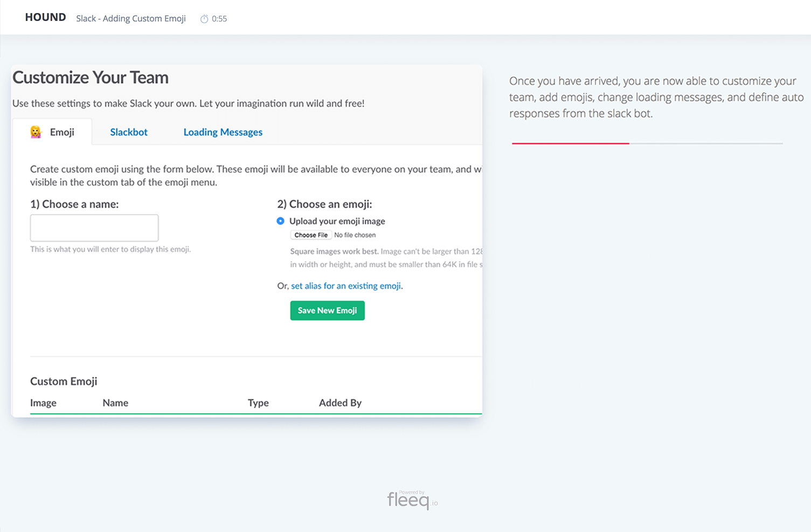
Task: Click the Image column header
Action: coord(43,403)
